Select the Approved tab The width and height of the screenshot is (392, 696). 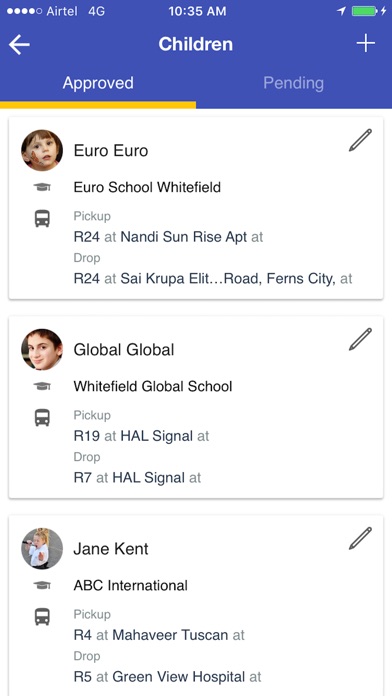click(x=98, y=83)
